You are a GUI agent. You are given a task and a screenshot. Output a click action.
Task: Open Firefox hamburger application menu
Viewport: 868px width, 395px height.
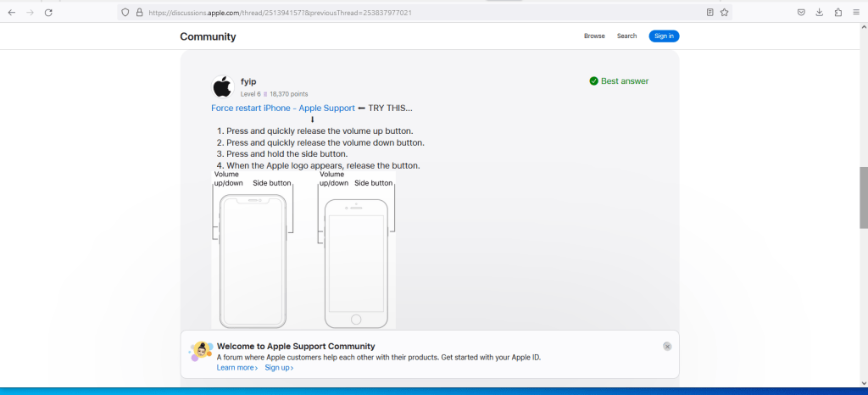(x=857, y=13)
